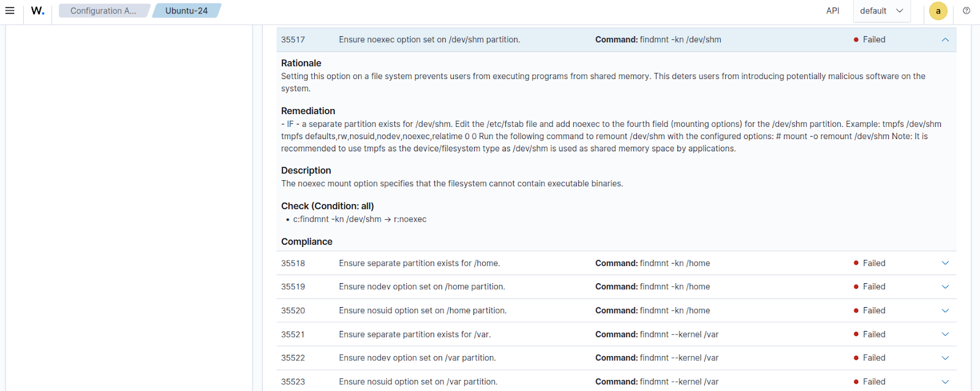Image resolution: width=980 pixels, height=391 pixels.
Task: Click ID cell 35517
Action: coord(293,40)
